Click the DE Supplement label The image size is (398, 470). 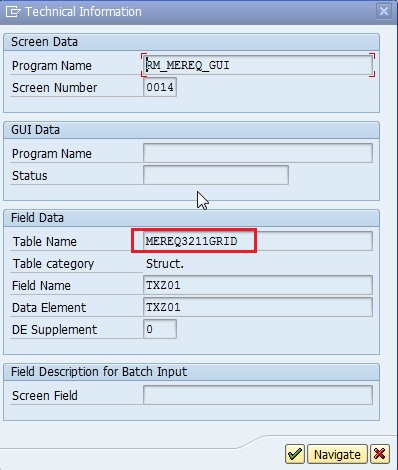[x=54, y=329]
